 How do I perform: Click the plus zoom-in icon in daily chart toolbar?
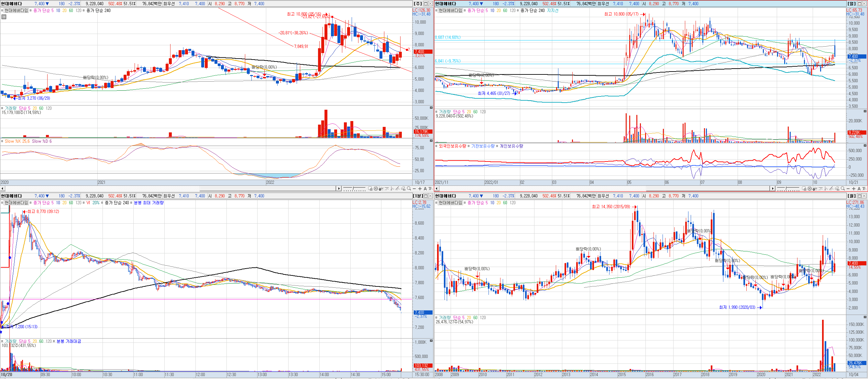(x=854, y=189)
